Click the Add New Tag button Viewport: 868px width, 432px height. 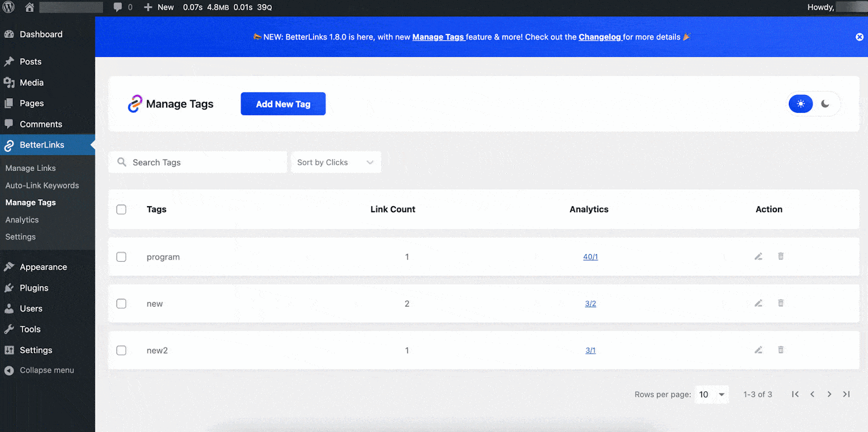[x=283, y=104]
